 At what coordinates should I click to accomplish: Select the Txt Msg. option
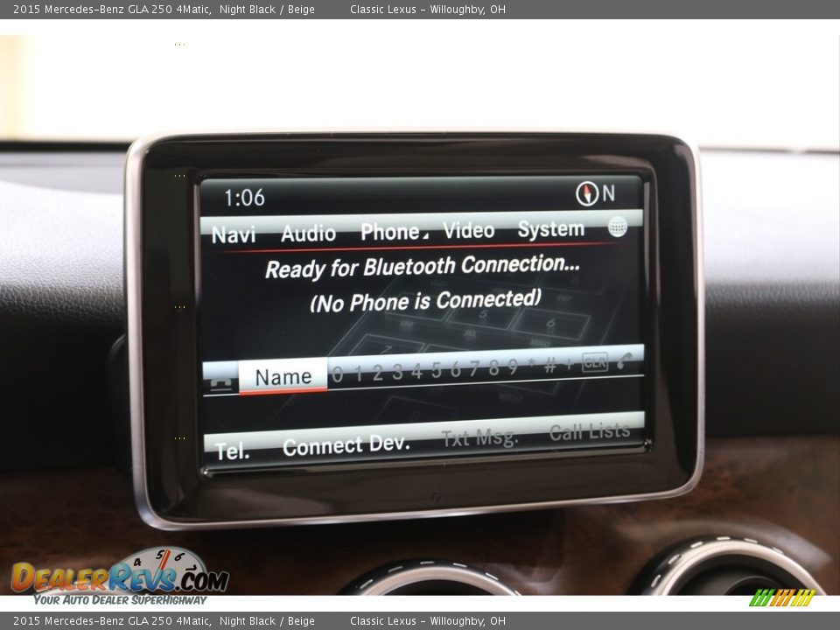pos(479,438)
